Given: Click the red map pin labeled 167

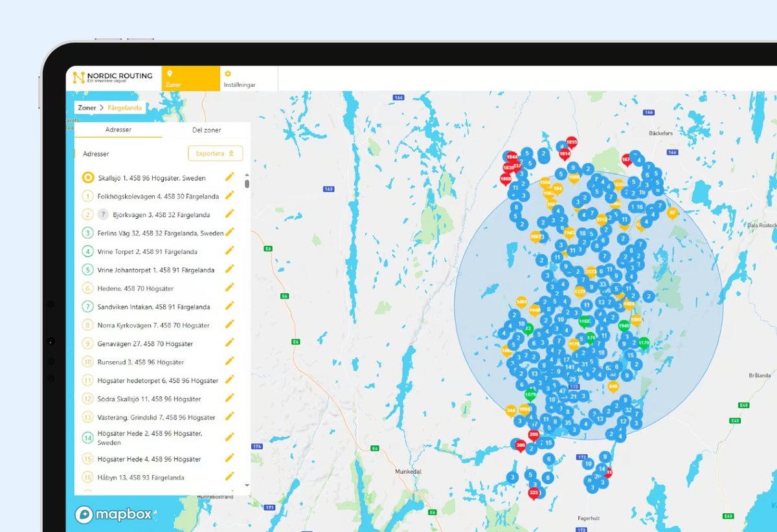Looking at the screenshot, I should 626,159.
